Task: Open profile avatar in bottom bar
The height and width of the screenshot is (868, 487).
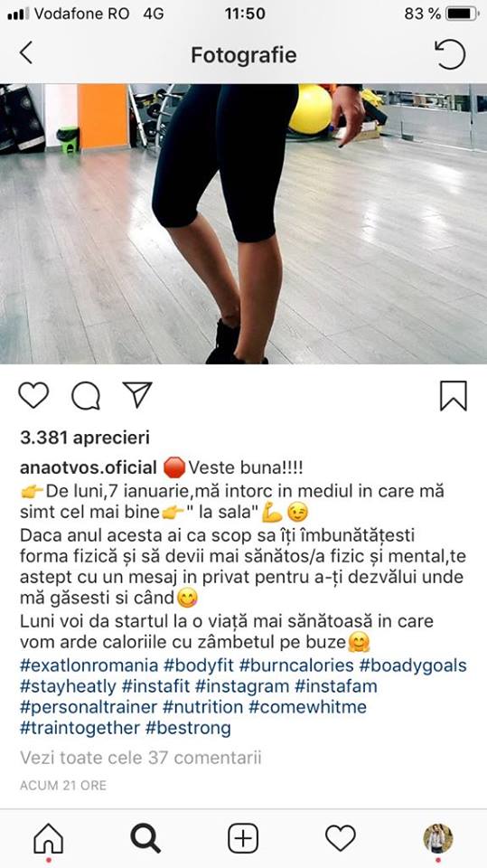Action: (x=437, y=838)
